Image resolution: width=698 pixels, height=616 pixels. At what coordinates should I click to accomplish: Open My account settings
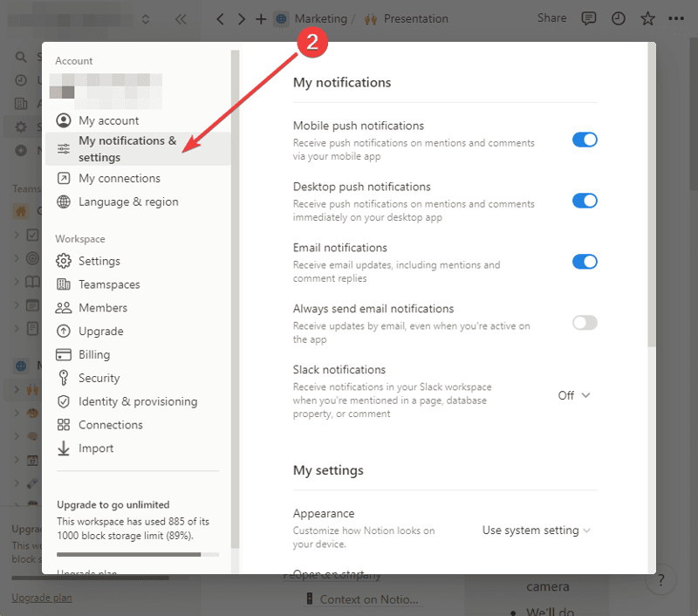[107, 120]
